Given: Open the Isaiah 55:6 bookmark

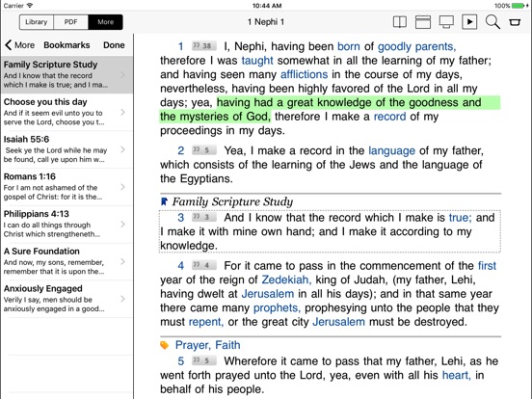Looking at the screenshot, I should (66, 149).
